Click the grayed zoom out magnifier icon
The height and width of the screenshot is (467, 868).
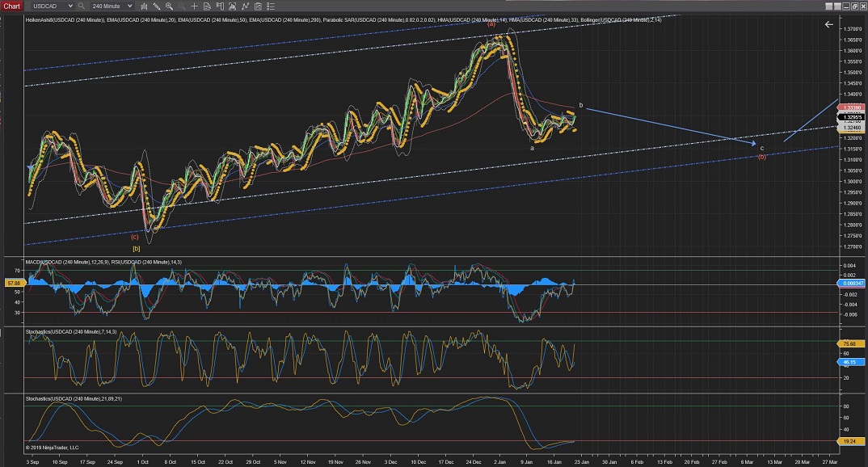(182, 6)
